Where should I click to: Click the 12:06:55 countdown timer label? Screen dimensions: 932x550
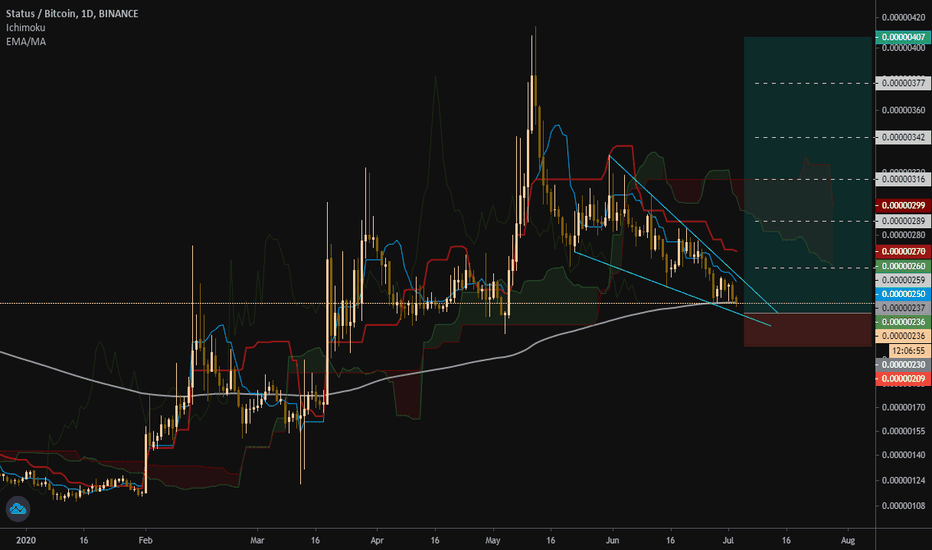pos(909,350)
